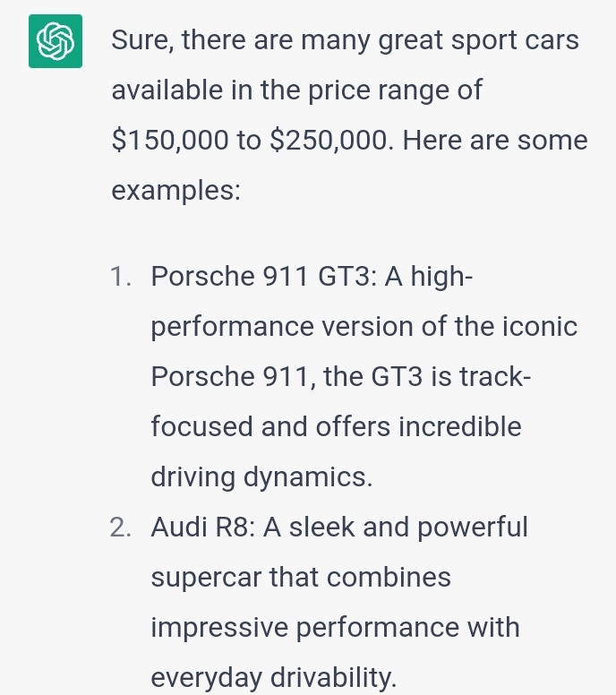Click the "Audi R8:" item title
The width and height of the screenshot is (616, 695).
click(202, 528)
